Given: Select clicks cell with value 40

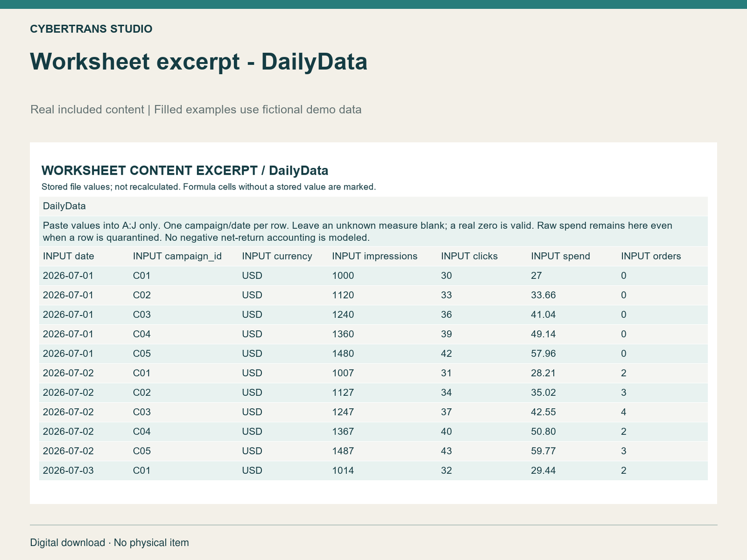Looking at the screenshot, I should coord(446,432).
